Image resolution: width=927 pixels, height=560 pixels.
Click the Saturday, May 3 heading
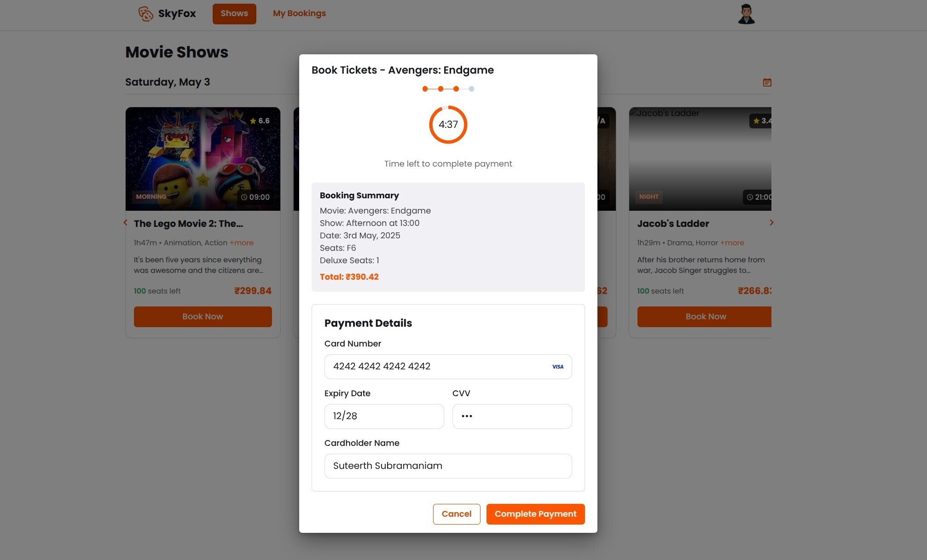coord(168,82)
